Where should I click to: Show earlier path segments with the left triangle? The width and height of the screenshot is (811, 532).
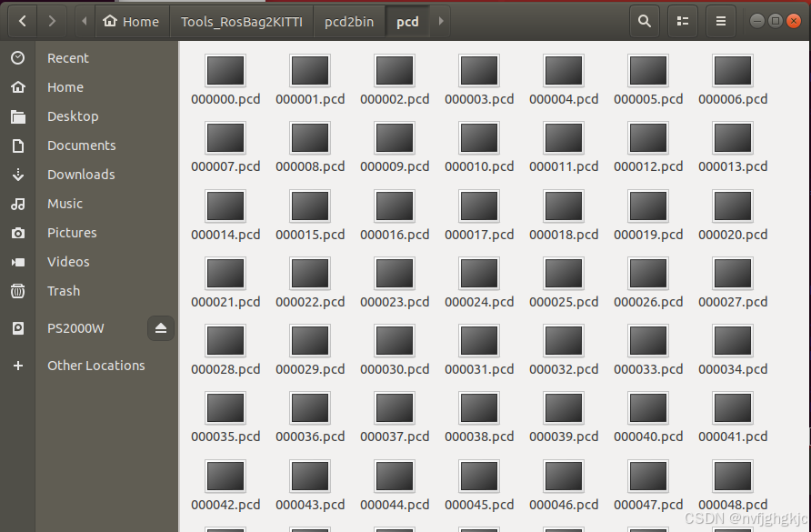point(85,21)
